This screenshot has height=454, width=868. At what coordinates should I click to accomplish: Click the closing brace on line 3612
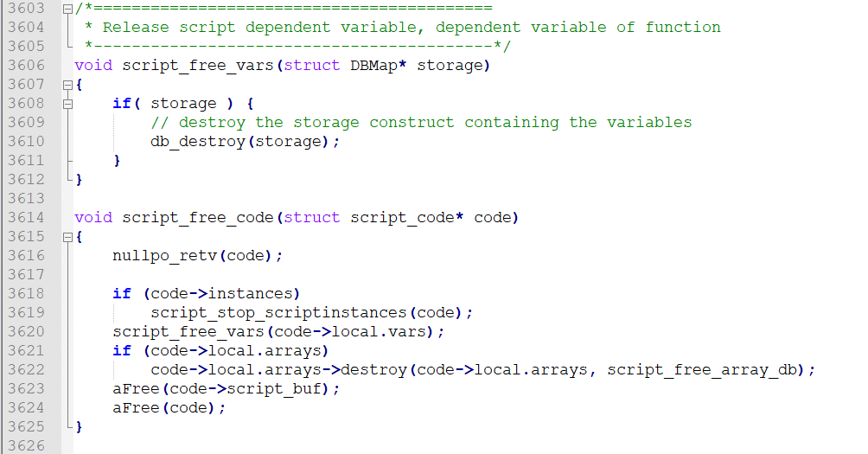80,179
